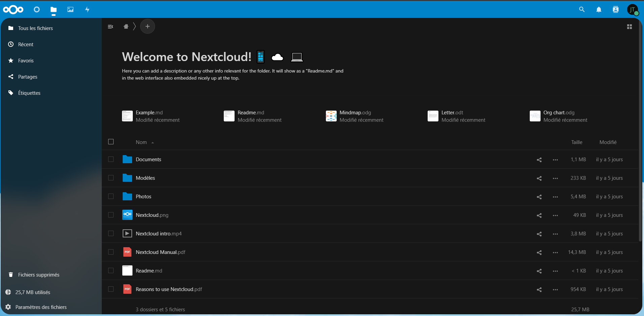
Task: Switch to grid view with the grid icon
Action: click(x=629, y=27)
